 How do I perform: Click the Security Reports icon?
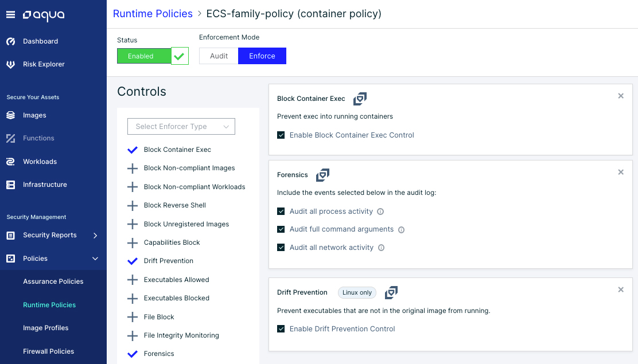click(x=10, y=235)
